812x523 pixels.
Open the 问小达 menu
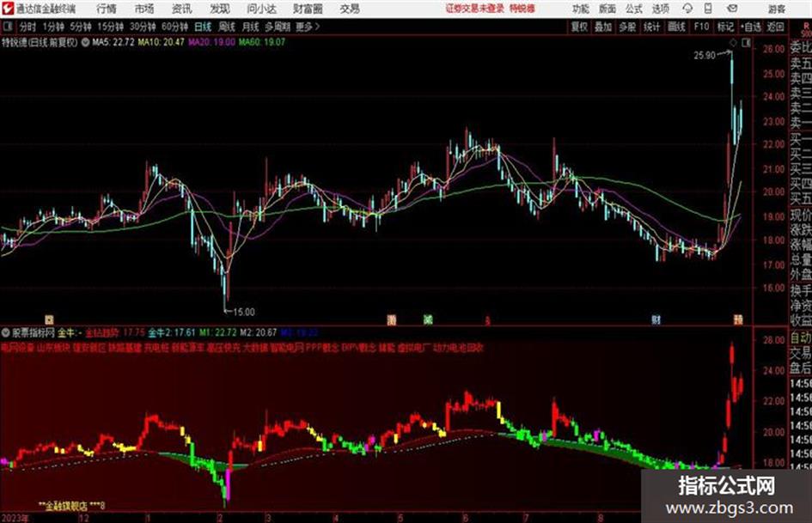(x=261, y=9)
